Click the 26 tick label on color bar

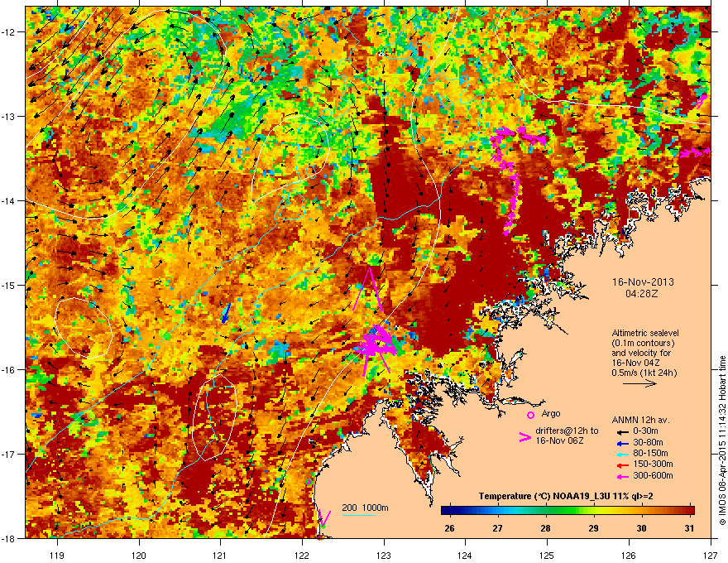pos(449,528)
